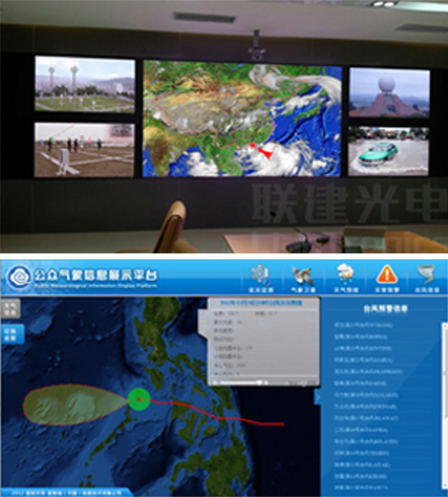Open the typhoon popup title link
Image resolution: width=448 pixels, height=497 pixels.
[x=261, y=303]
